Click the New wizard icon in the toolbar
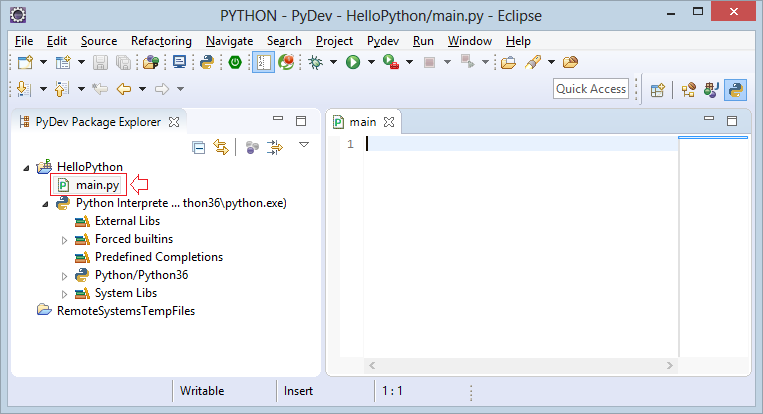763x414 pixels. [25, 62]
